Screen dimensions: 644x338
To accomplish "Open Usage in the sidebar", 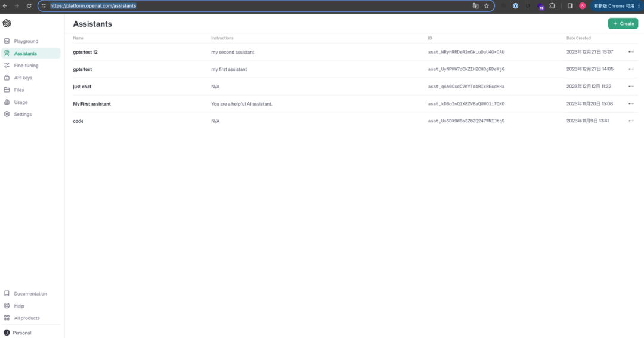I will click(x=31, y=102).
